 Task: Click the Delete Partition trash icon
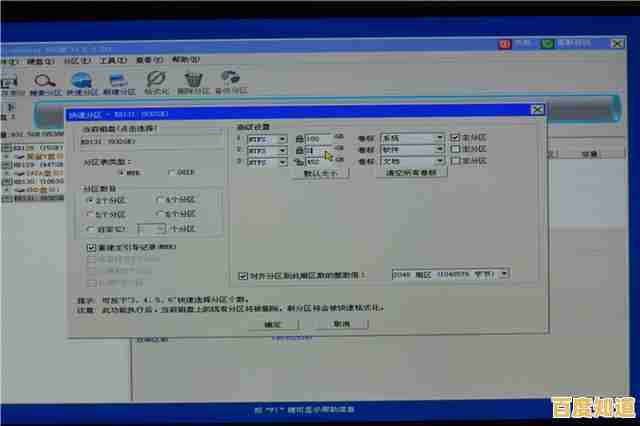point(194,82)
